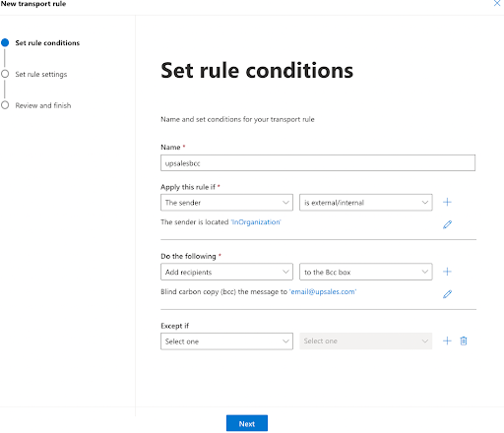Expand the Except if 'Select one' dropdown

[226, 341]
